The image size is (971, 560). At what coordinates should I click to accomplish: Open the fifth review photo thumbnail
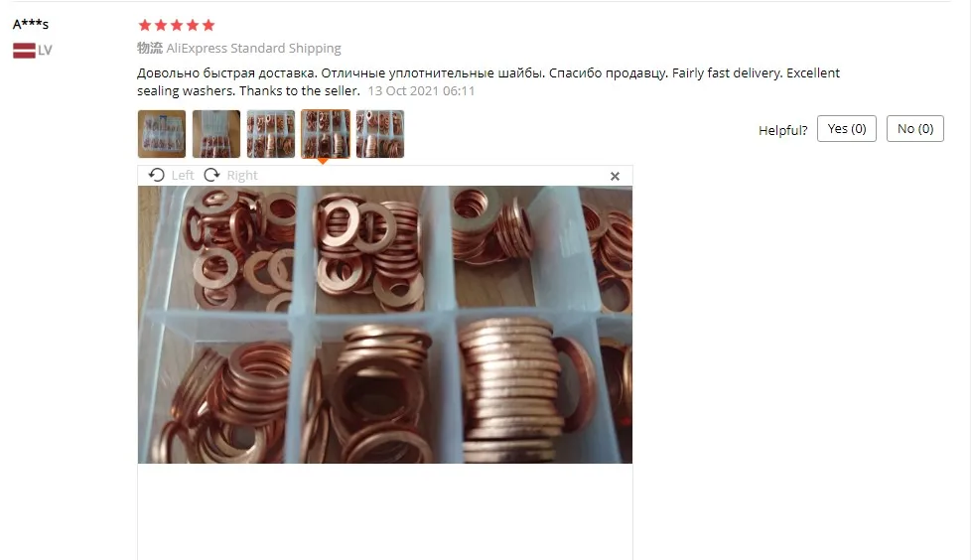380,134
